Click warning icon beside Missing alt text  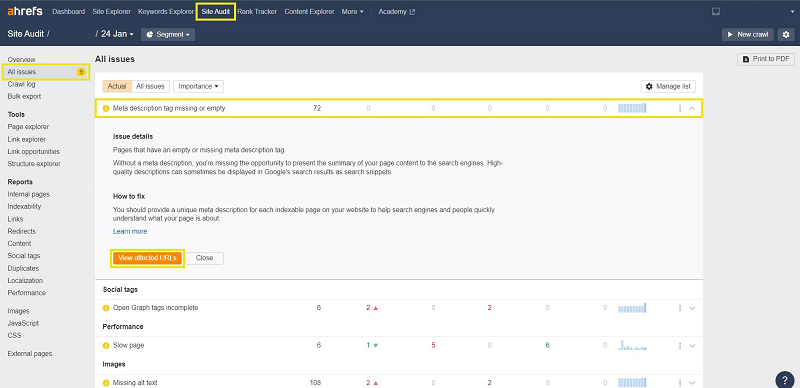106,383
